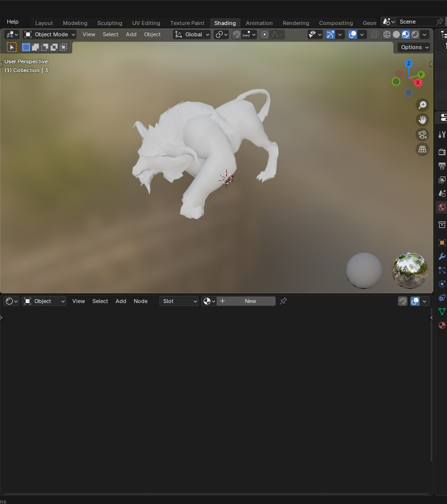Toggle viewport overlays button
This screenshot has width=447, height=504.
(353, 34)
